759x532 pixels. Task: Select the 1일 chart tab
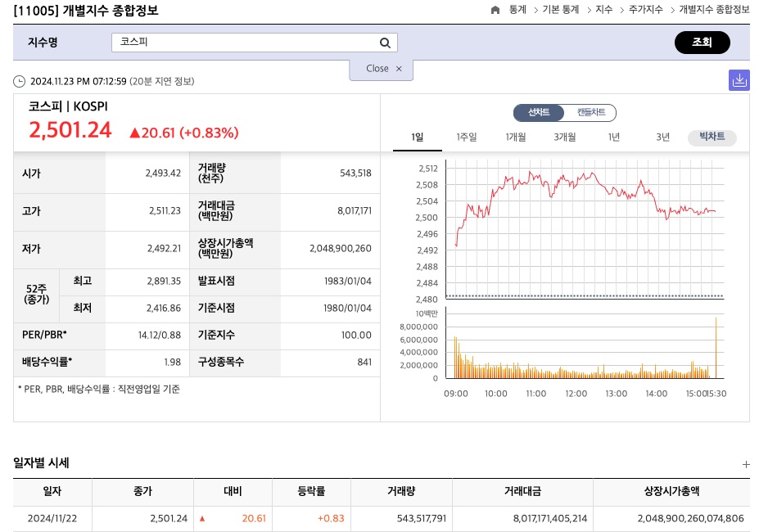coord(418,137)
